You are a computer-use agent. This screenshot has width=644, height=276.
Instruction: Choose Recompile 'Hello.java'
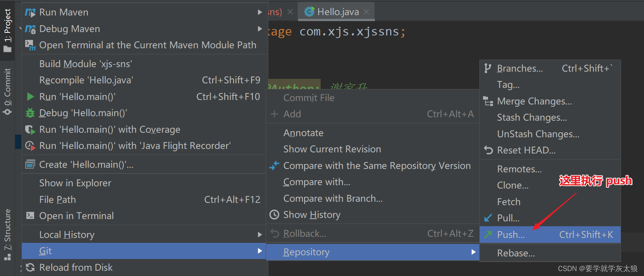[145, 80]
